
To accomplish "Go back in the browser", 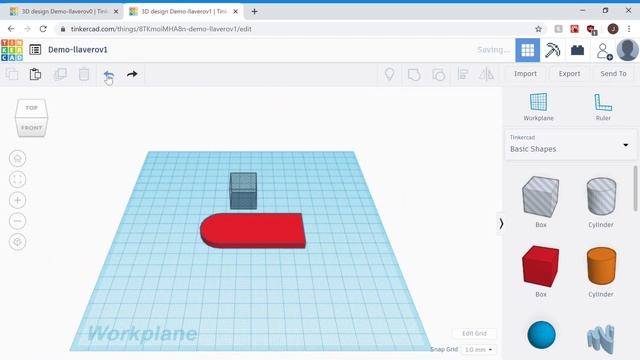I will point(11,29).
